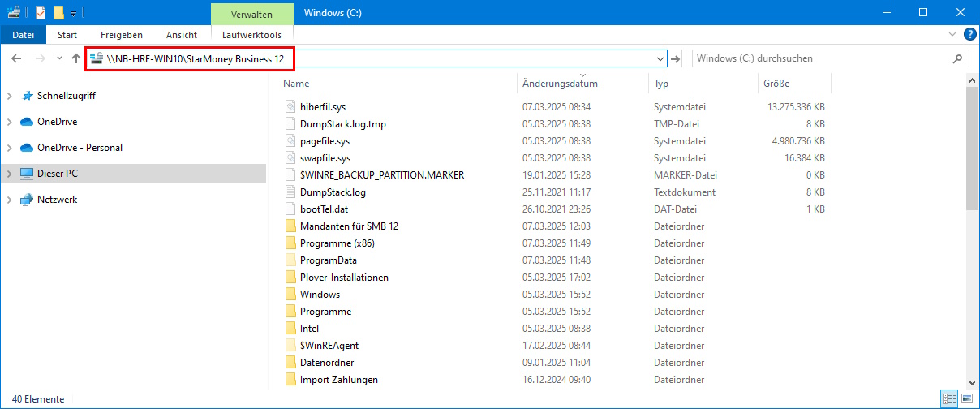Expand the ribbon with the chevron
The image size is (980, 409).
click(x=953, y=35)
